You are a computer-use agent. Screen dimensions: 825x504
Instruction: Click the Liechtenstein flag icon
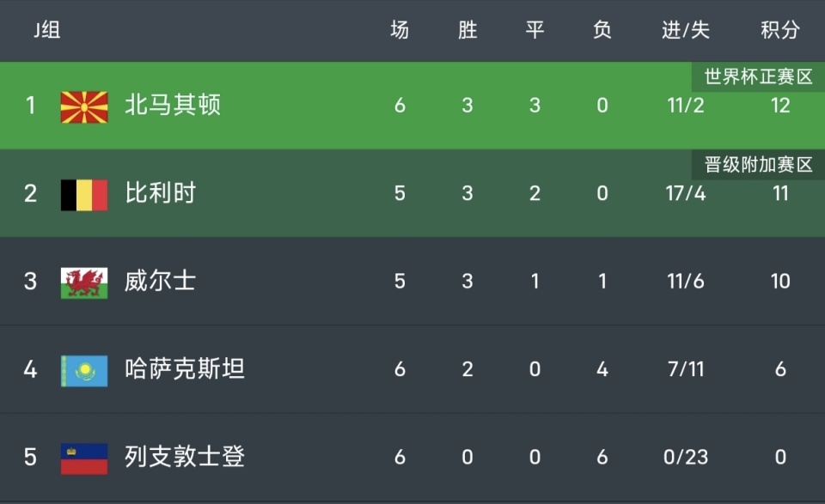pos(84,458)
